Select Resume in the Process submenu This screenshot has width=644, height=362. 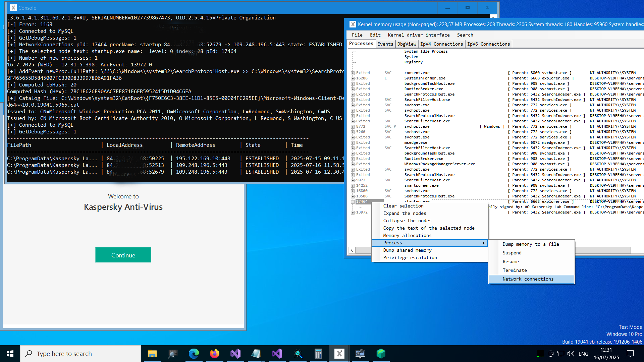coord(531,261)
